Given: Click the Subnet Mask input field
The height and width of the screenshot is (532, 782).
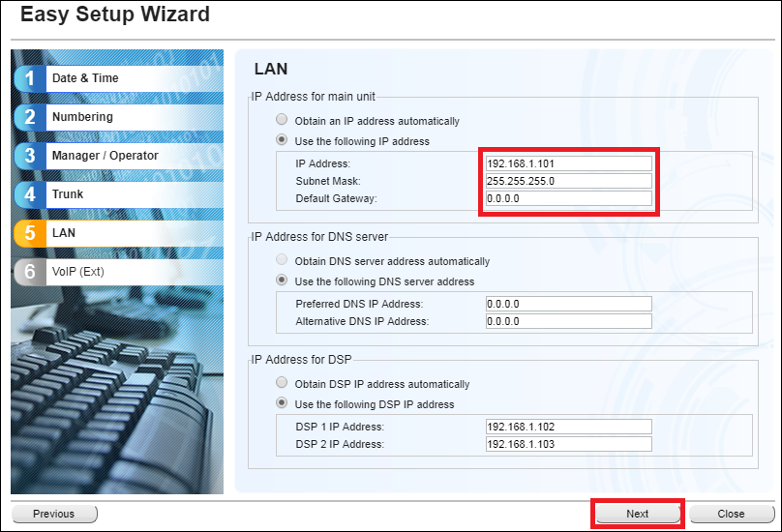Looking at the screenshot, I should [568, 181].
